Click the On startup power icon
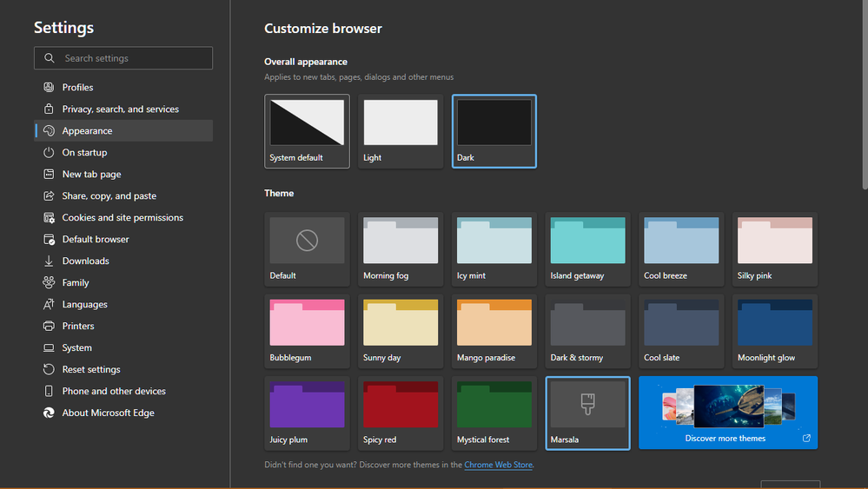 [49, 152]
